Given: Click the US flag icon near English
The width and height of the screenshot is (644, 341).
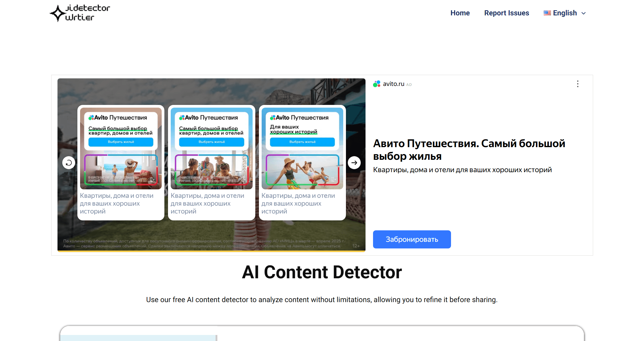Looking at the screenshot, I should (x=547, y=13).
